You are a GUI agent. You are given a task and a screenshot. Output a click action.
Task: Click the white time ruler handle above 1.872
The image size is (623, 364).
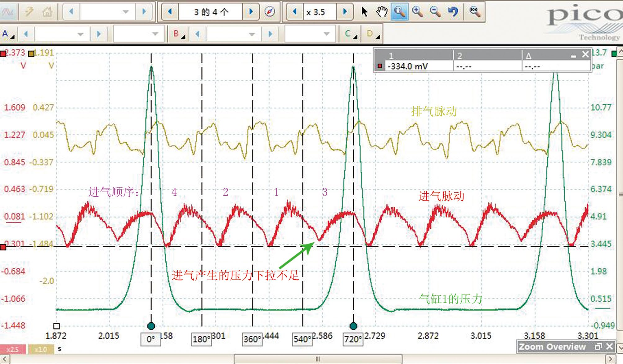pos(56,326)
